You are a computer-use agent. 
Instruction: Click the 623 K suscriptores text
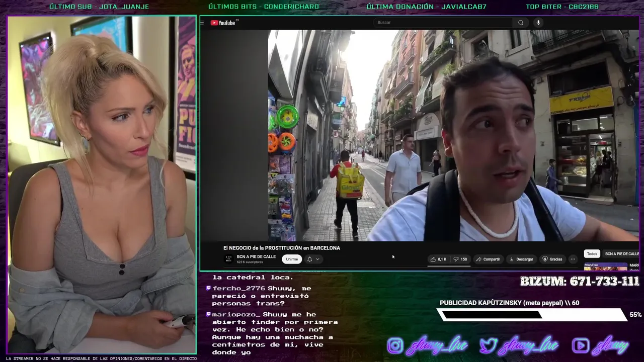pos(250,262)
